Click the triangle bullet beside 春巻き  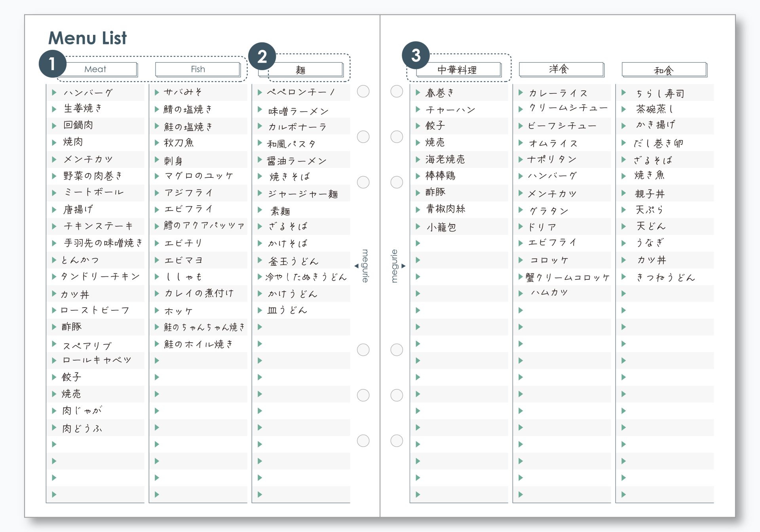[418, 93]
